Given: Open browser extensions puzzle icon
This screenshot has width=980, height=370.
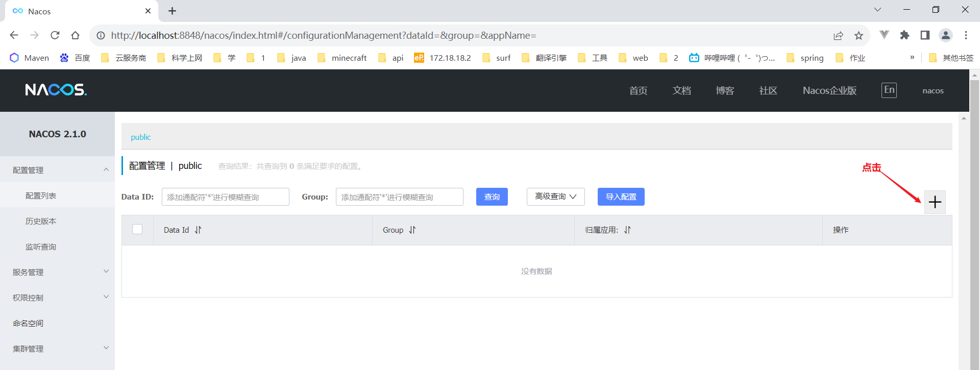Looking at the screenshot, I should [904, 35].
